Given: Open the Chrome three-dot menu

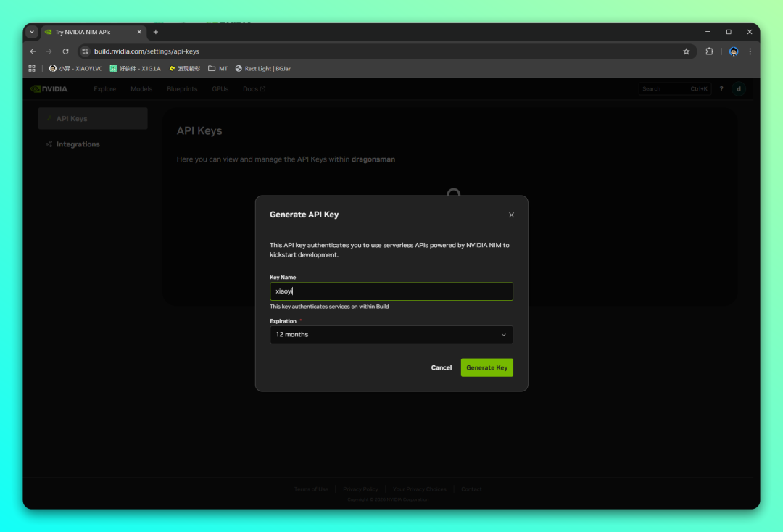Looking at the screenshot, I should coord(750,51).
